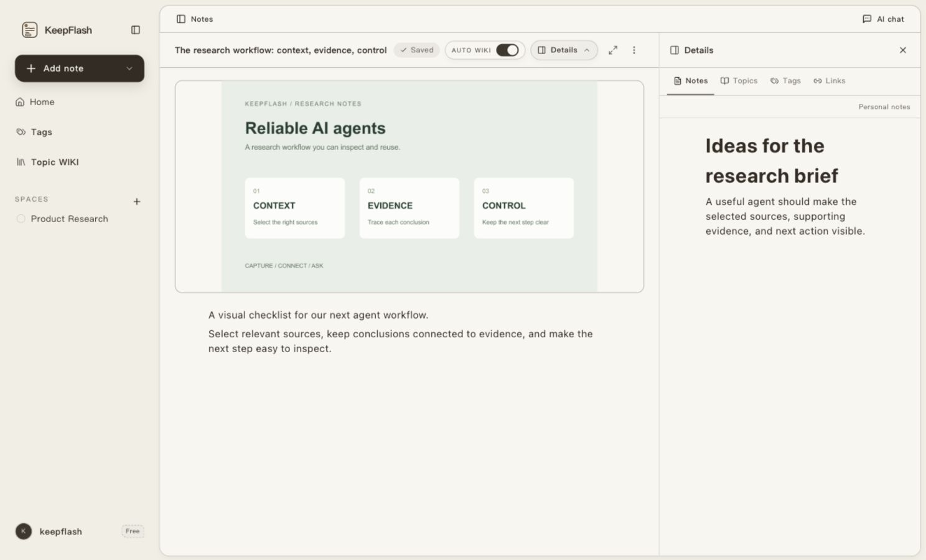Click the 'Ideas for the research brief' heading

tap(772, 161)
